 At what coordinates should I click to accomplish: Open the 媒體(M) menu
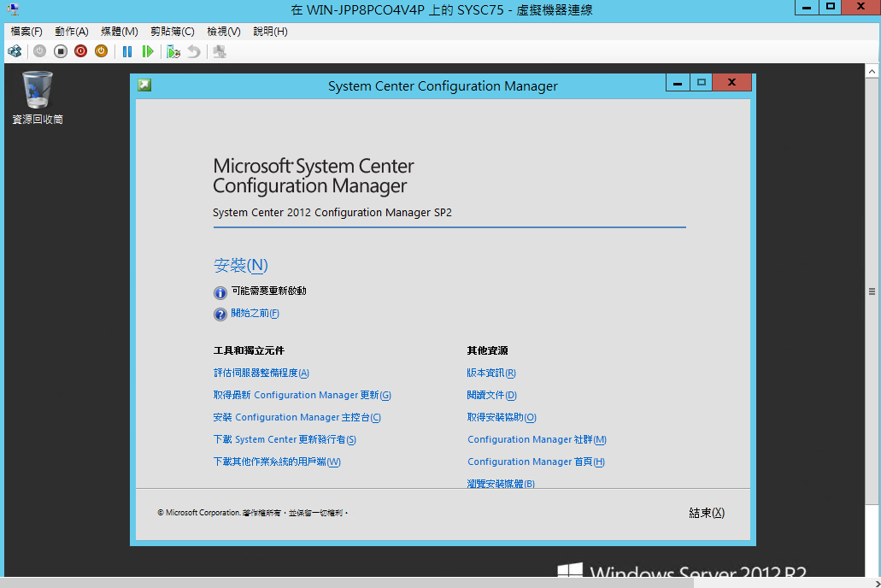pos(120,32)
